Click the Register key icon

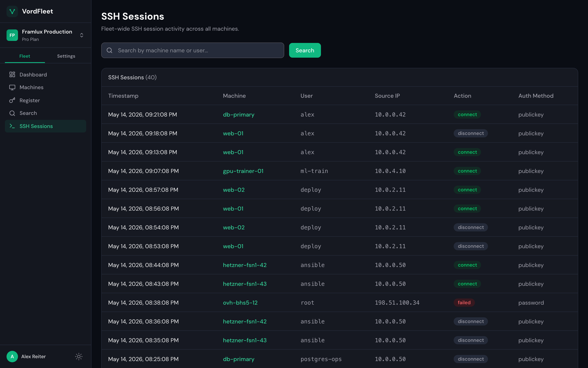tap(12, 100)
